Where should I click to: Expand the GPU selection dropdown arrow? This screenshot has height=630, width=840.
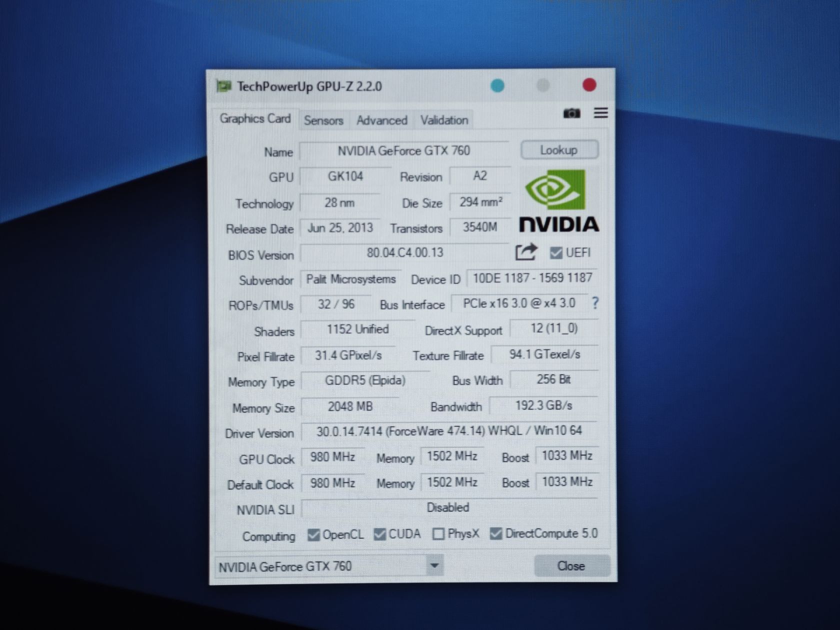(434, 566)
